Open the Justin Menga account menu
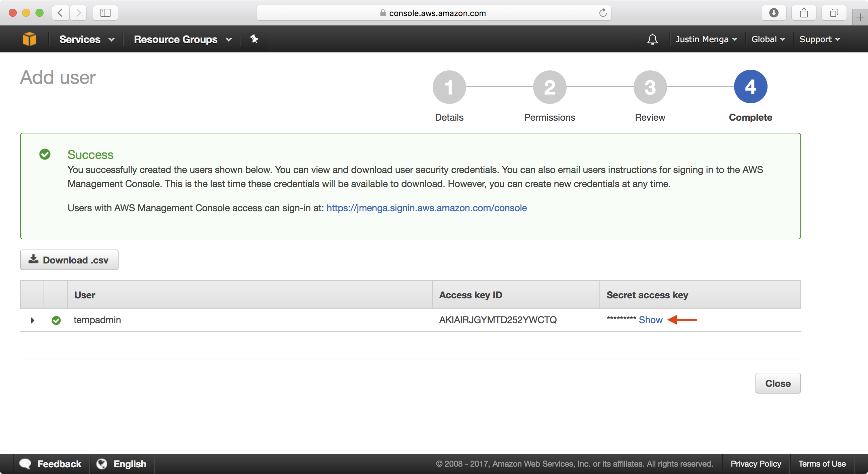Image resolution: width=868 pixels, height=474 pixels. [706, 40]
